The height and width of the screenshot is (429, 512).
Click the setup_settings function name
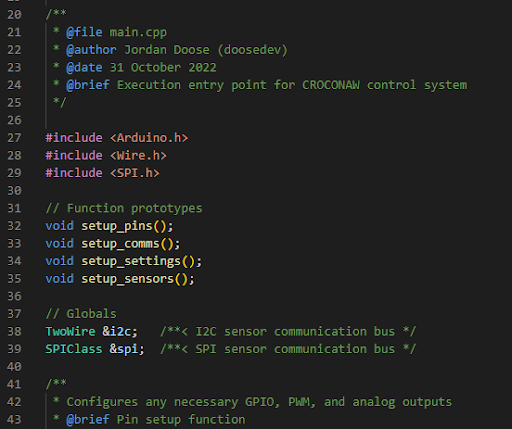[x=131, y=261]
